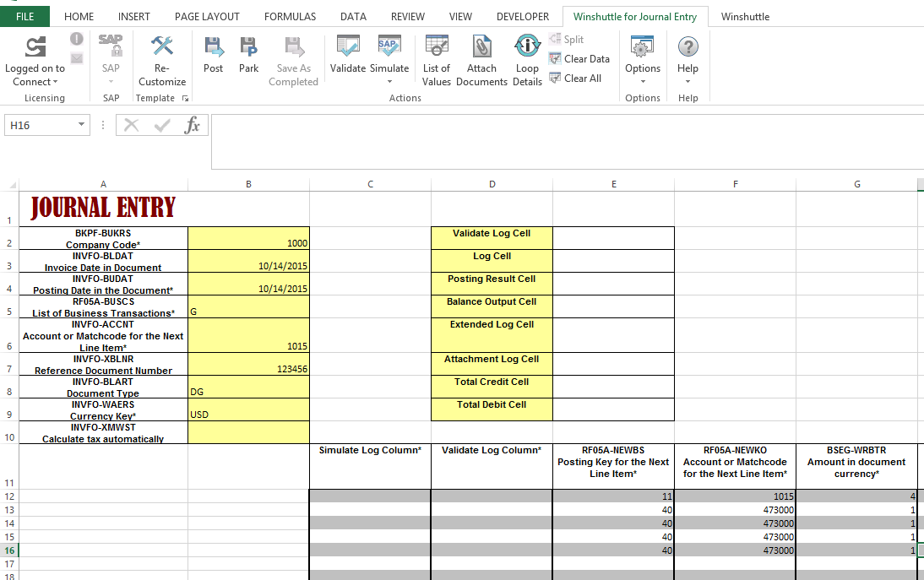Image resolution: width=924 pixels, height=580 pixels.
Task: Switch to the INSERT tab
Action: 133,17
